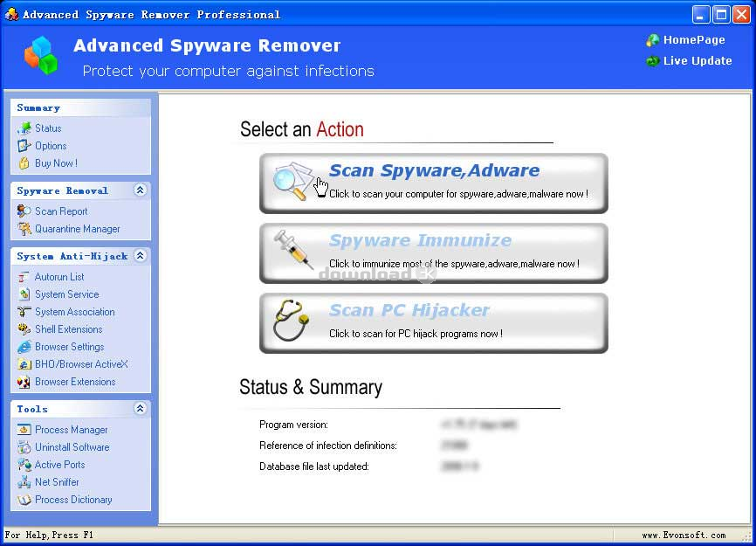
Task: Open the Quarantine Manager link
Action: pos(78,229)
